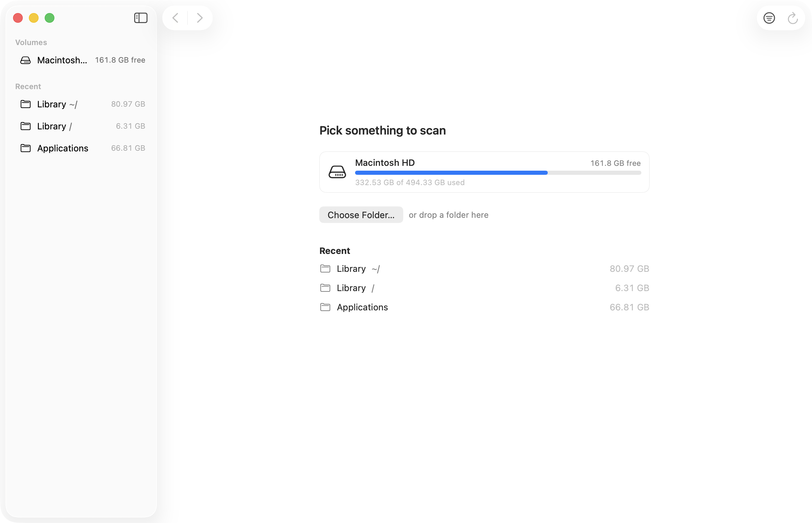Scan the Macintosh HD volume card
Image resolution: width=812 pixels, height=523 pixels.
pyautogui.click(x=484, y=172)
